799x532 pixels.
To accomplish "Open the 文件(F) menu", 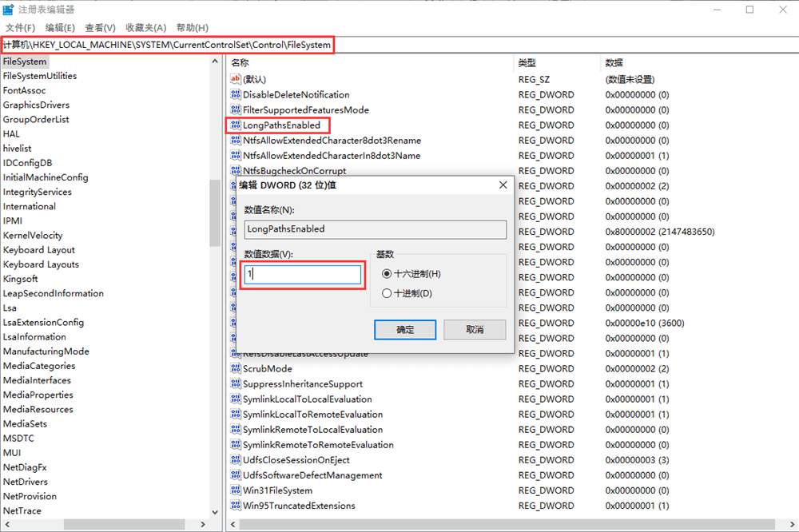I will [20, 28].
